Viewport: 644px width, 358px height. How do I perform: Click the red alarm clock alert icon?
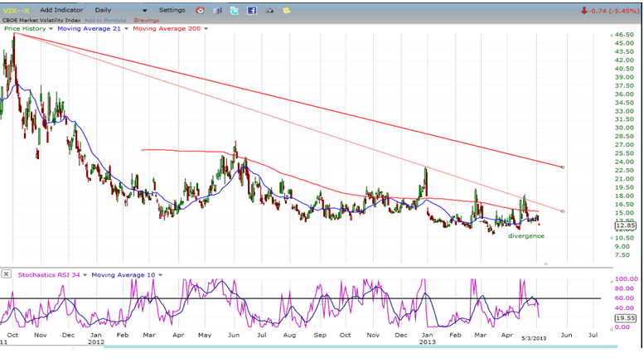coord(200,11)
